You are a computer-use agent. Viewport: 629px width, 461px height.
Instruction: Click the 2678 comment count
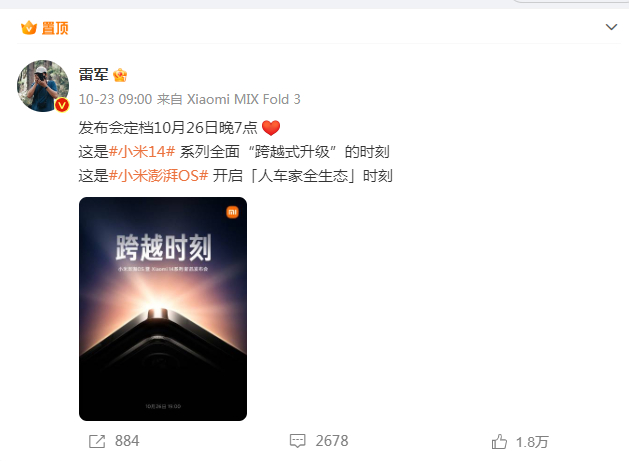pos(332,441)
